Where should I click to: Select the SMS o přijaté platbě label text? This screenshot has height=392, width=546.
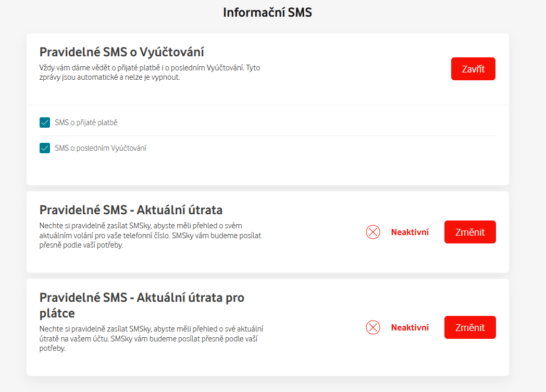[x=86, y=123]
